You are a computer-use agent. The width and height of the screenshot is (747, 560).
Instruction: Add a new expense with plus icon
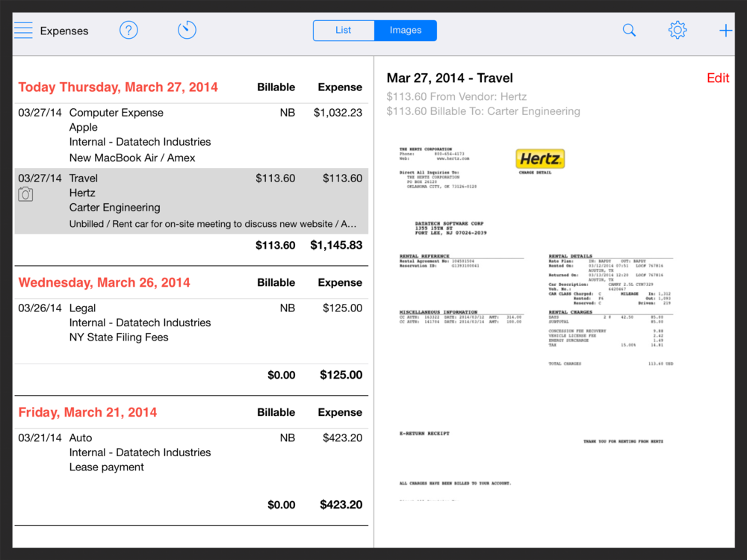click(725, 31)
